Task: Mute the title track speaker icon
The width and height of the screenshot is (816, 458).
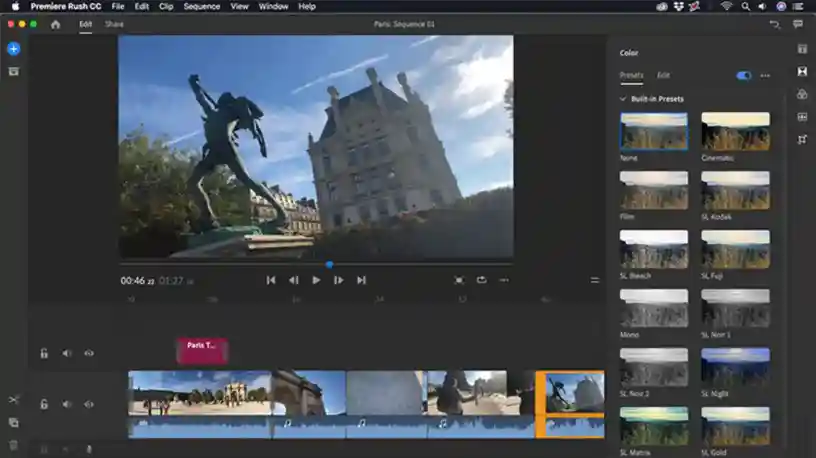Action: coord(67,353)
